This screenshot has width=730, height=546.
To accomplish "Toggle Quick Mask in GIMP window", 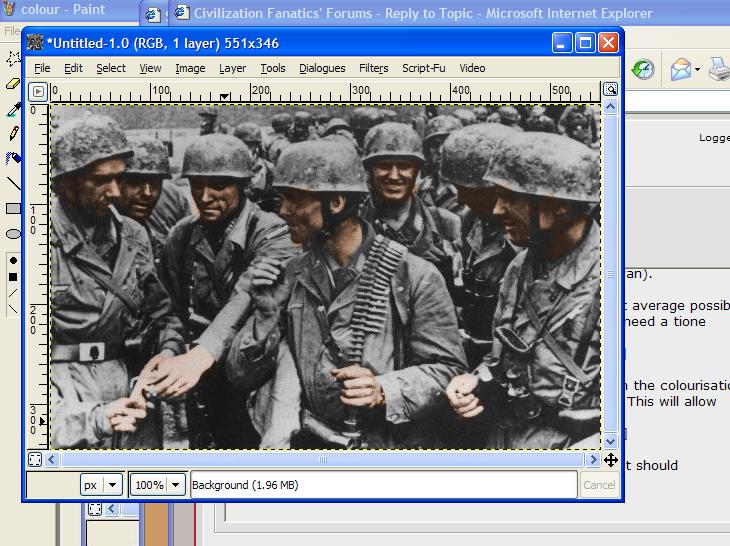I will pos(35,460).
